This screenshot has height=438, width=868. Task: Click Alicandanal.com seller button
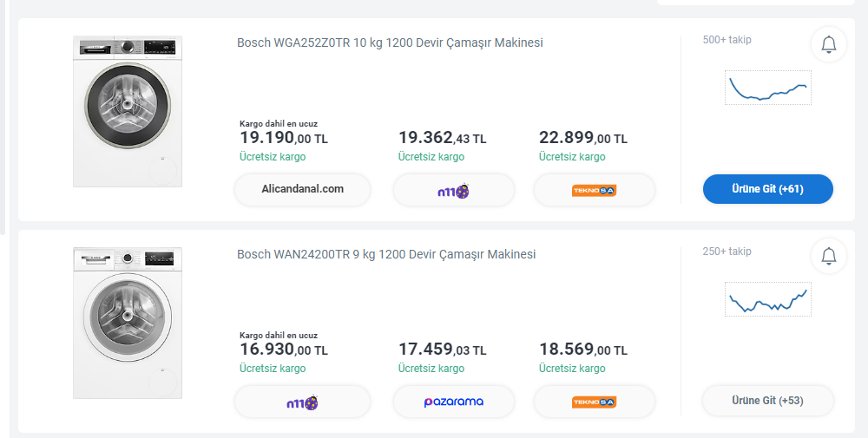(302, 189)
